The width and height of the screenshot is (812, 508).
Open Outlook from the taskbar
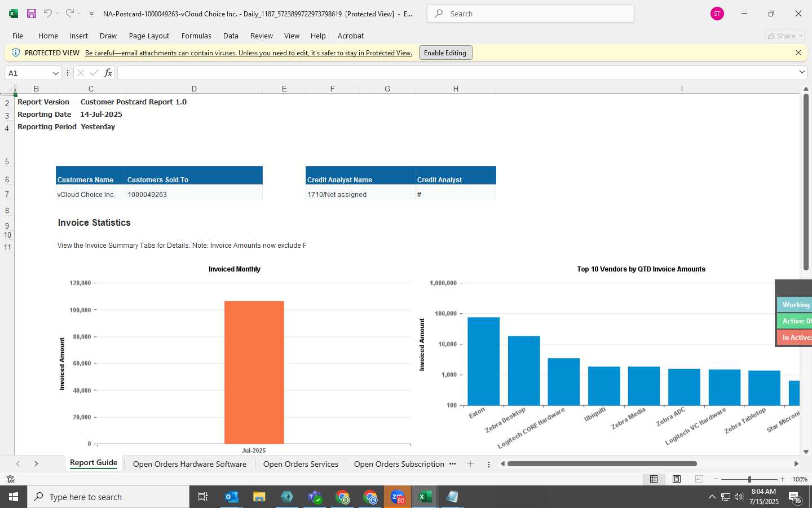click(x=232, y=497)
